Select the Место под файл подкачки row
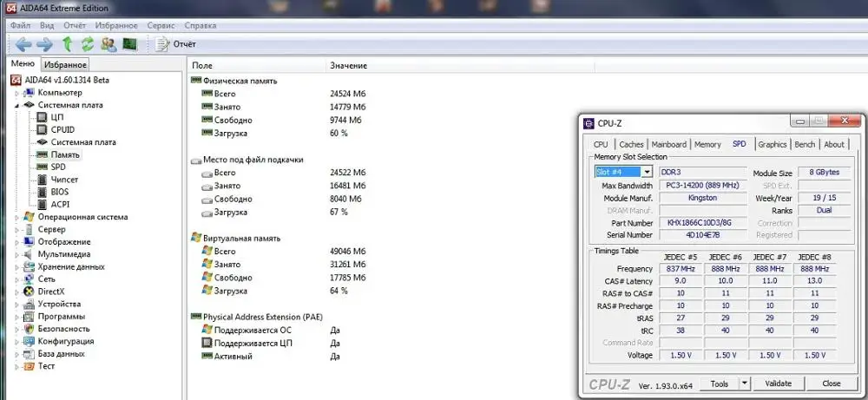The width and height of the screenshot is (868, 400). (253, 160)
